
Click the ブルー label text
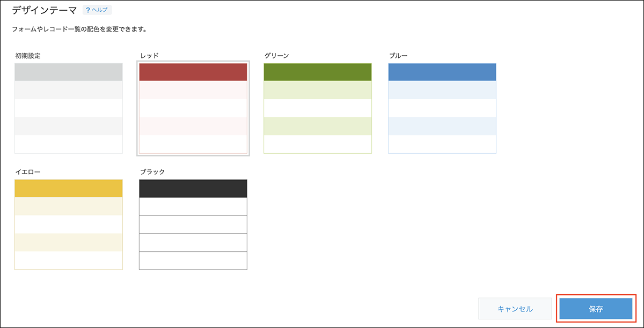point(398,56)
